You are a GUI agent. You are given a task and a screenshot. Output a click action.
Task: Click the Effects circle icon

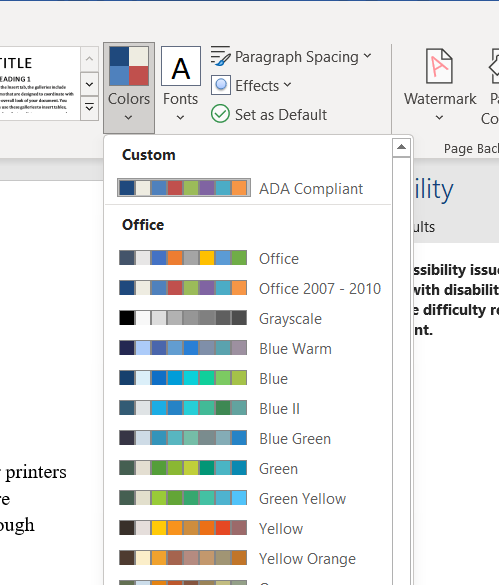[x=221, y=85]
